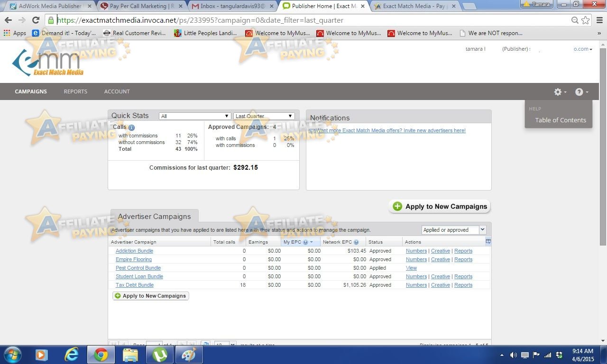Click the My EPC help icon
The image size is (607, 364).
tap(305, 242)
